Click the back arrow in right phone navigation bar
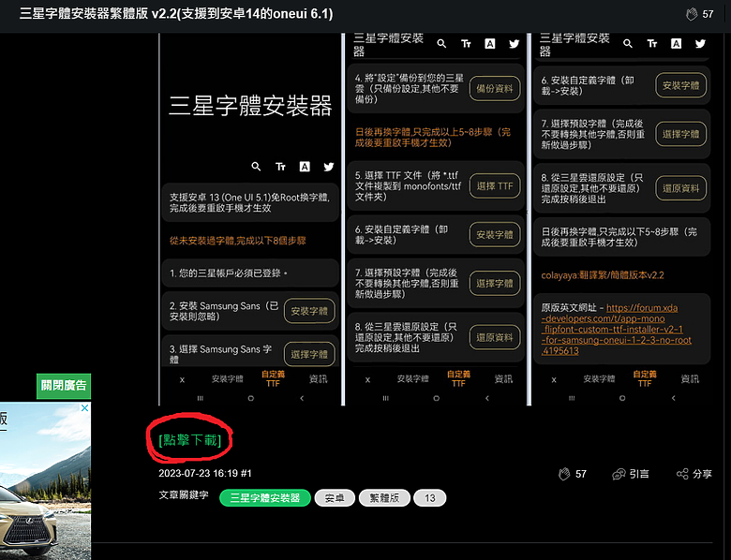 (673, 398)
